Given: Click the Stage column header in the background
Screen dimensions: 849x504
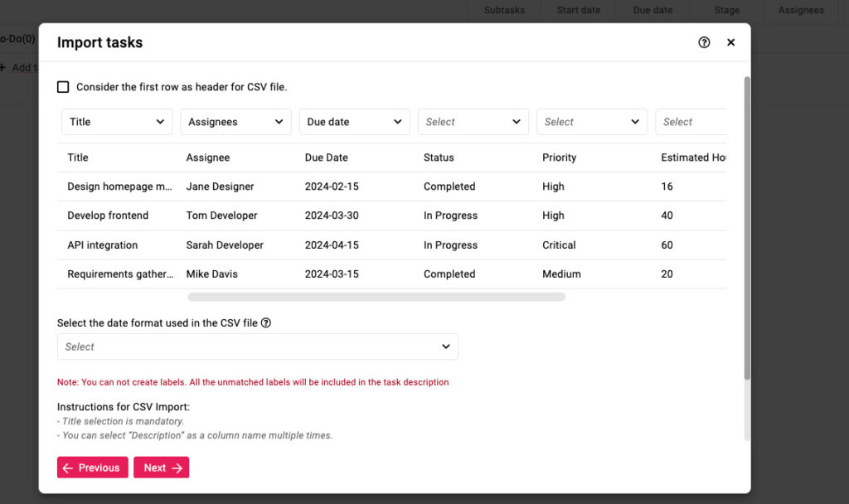Looking at the screenshot, I should click(x=725, y=10).
